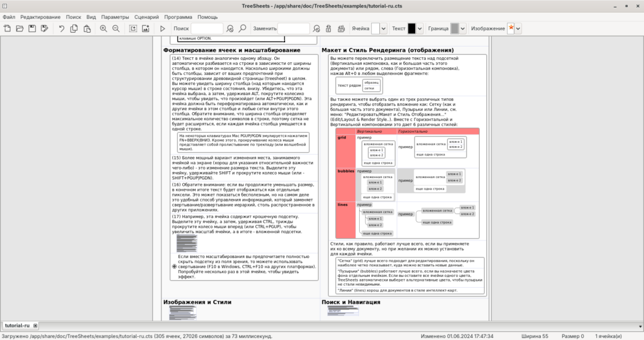The height and width of the screenshot is (340, 644).
Task: Click the Copy icon in the toolbar
Action: [x=74, y=28]
